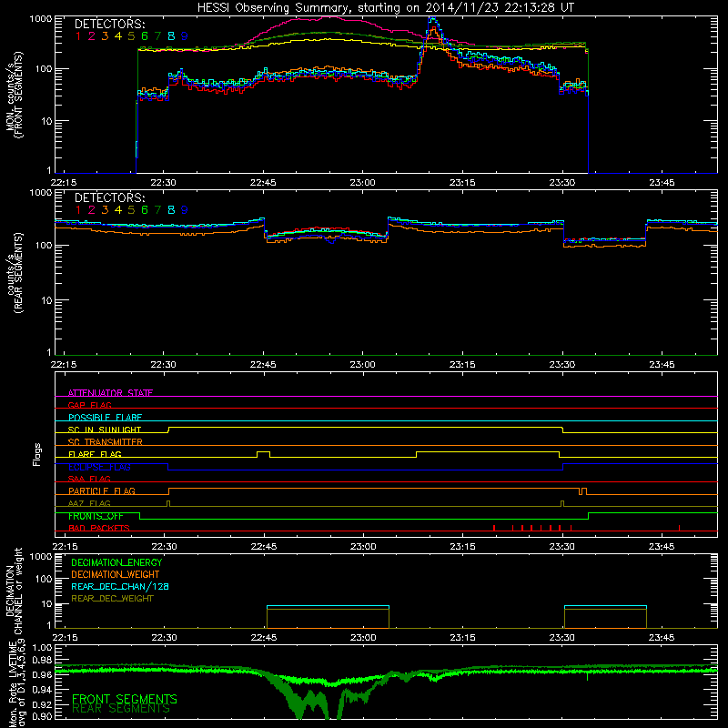Select the PARTICLE_FLAG label

pyautogui.click(x=102, y=490)
